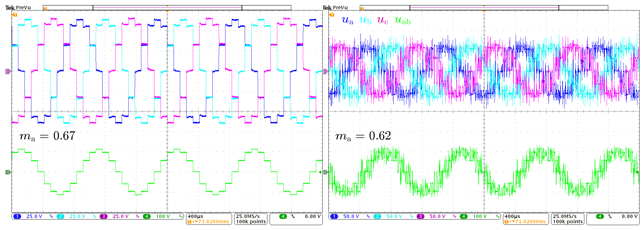Viewport: 644px width, 230px height.
Task: Click channel 4 ground marker on left scope's edge
Action: point(8,172)
